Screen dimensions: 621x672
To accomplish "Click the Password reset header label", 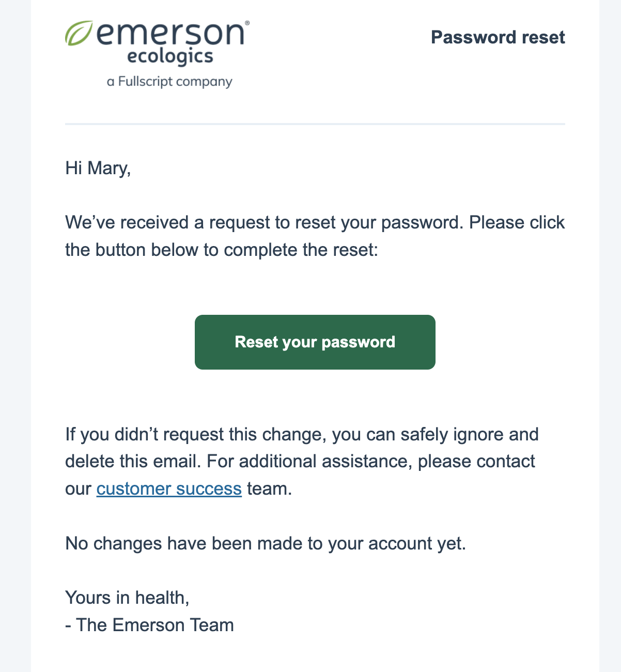I will click(498, 37).
